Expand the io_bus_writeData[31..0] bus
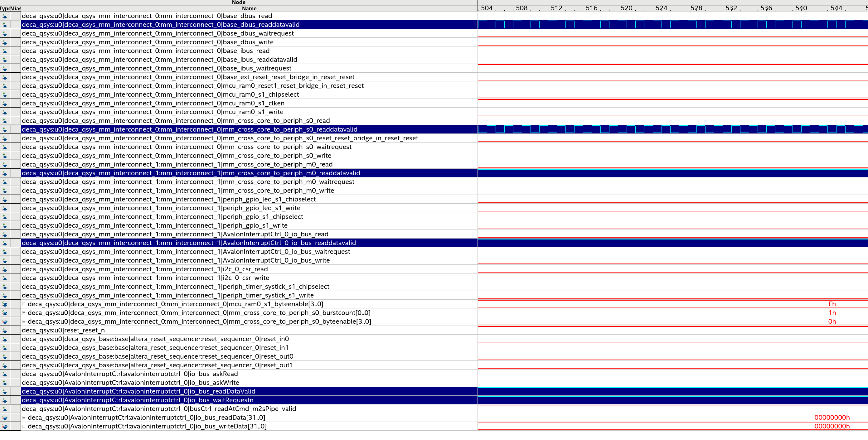Viewport: 868px width, 440px height. [24, 426]
